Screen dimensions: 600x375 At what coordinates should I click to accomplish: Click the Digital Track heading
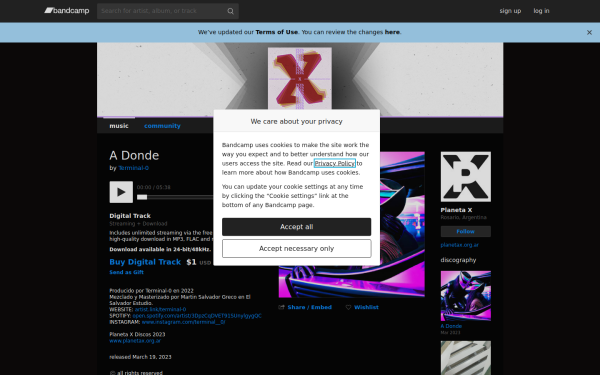tap(130, 216)
